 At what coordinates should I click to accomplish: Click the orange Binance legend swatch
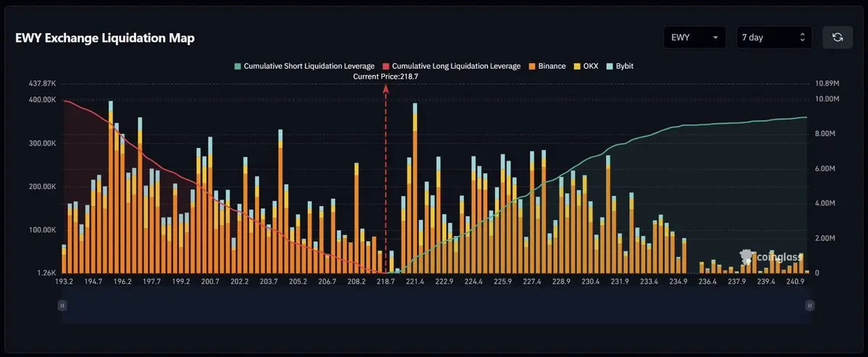pyautogui.click(x=533, y=66)
